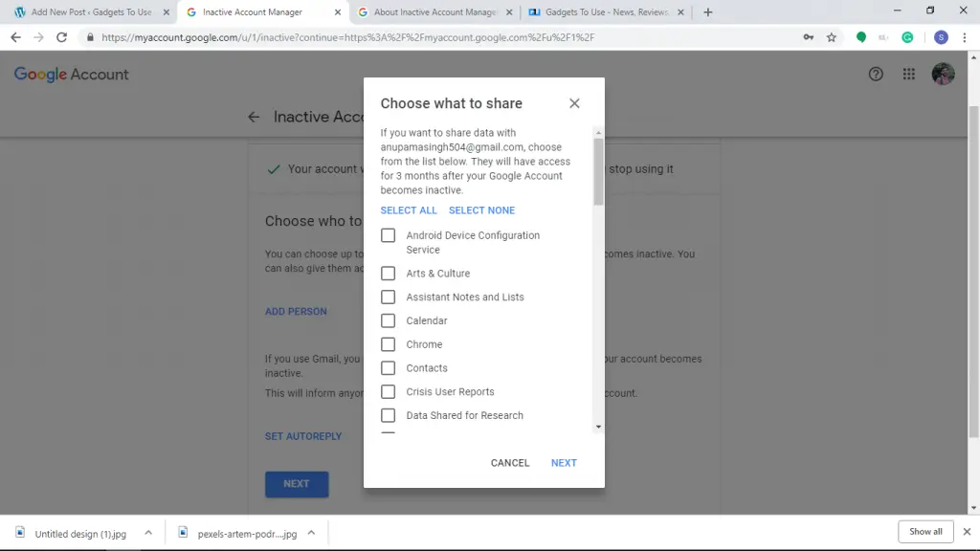
Task: Check Assistant Notes and Lists
Action: [389, 298]
